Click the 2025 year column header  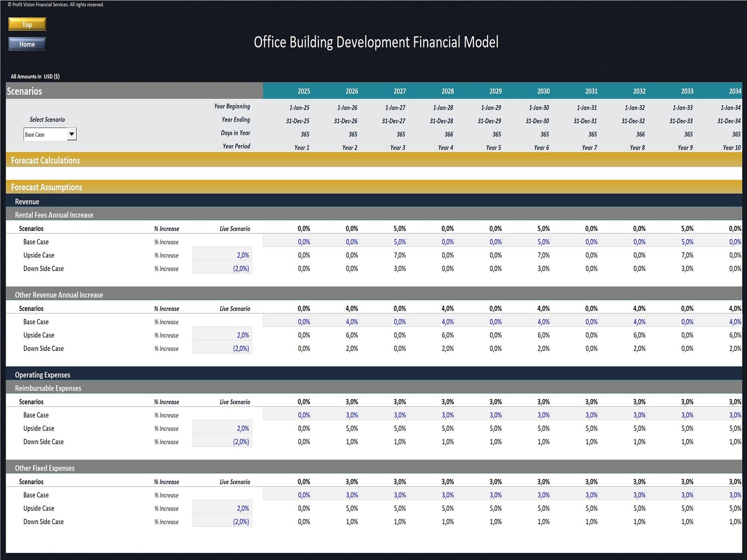coord(303,91)
